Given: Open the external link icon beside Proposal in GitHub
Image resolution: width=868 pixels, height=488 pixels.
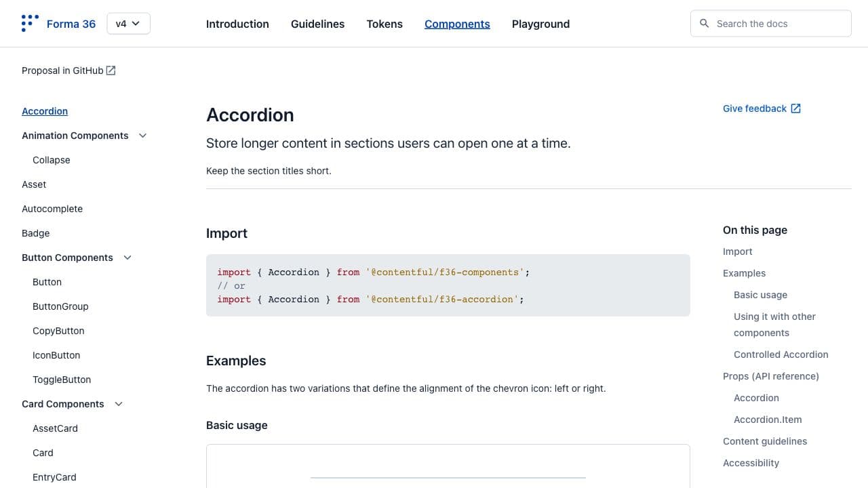Looking at the screenshot, I should pyautogui.click(x=111, y=70).
